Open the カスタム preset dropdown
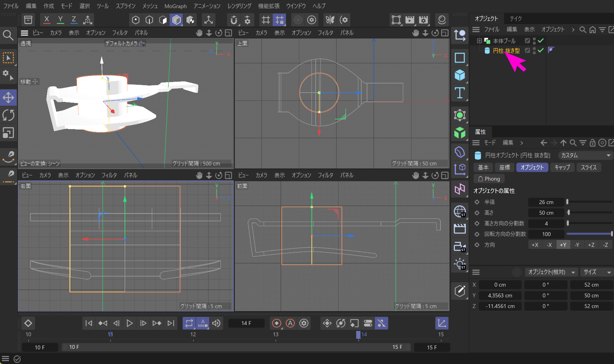The width and height of the screenshot is (614, 364). tap(585, 155)
